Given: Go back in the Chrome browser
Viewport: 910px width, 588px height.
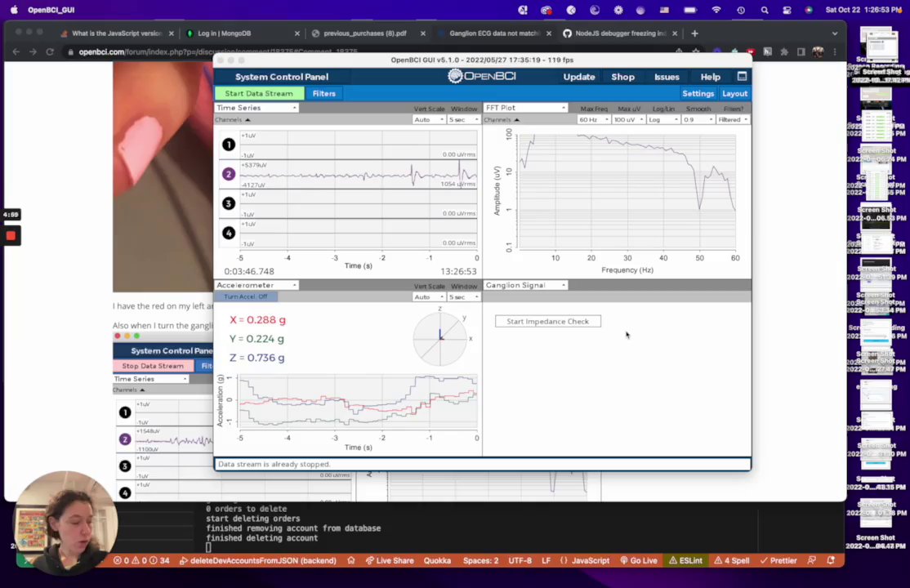Looking at the screenshot, I should [x=16, y=51].
